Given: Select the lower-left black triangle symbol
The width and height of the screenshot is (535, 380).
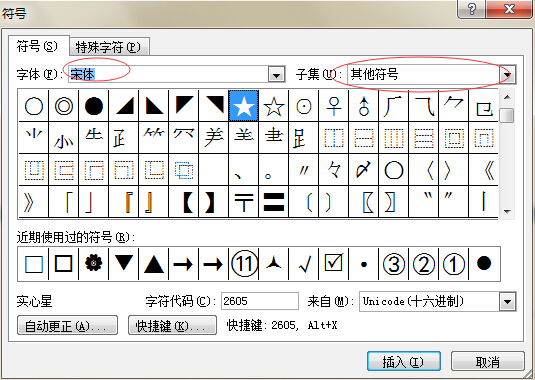Looking at the screenshot, I should point(154,106).
